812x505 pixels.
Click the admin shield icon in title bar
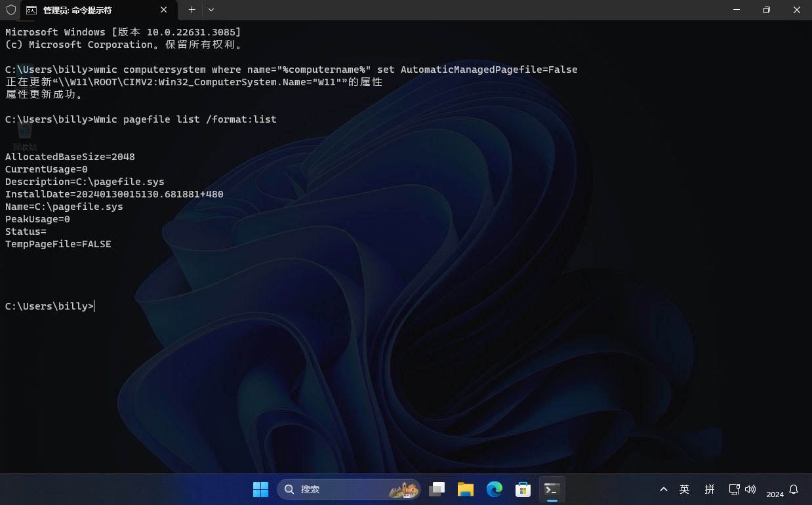pyautogui.click(x=10, y=10)
